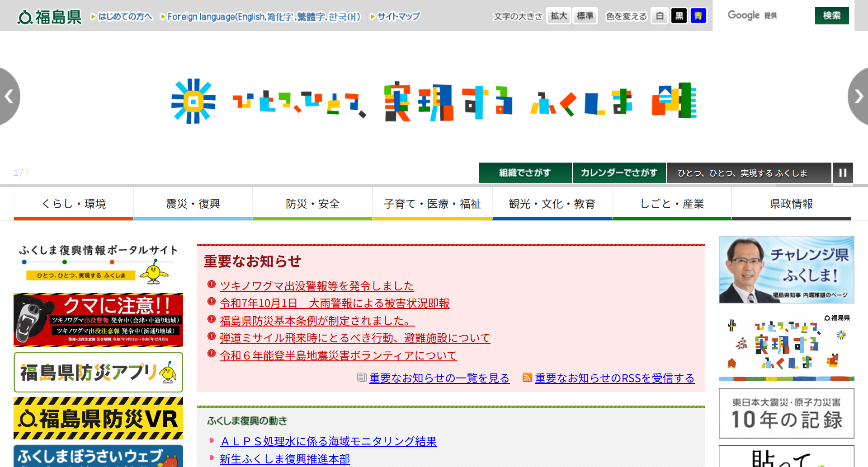The width and height of the screenshot is (868, 467).
Task: Switch to black color scheme
Action: pyautogui.click(x=679, y=16)
